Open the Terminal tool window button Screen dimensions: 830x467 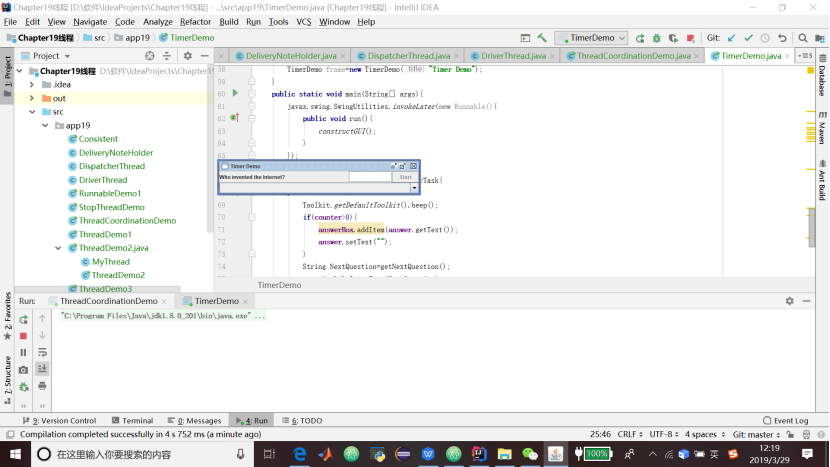point(131,421)
